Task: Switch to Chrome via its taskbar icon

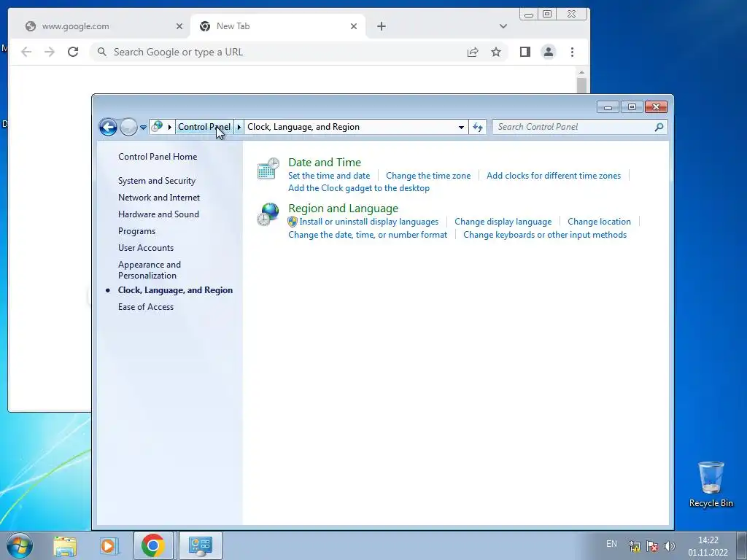Action: [153, 545]
